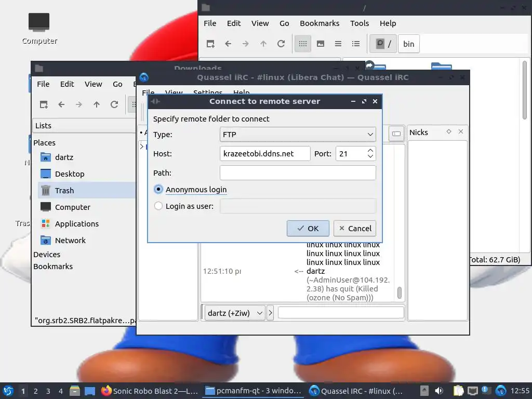Image resolution: width=532 pixels, height=399 pixels.
Task: Decrease the Port number with down arrow
Action: point(370,156)
